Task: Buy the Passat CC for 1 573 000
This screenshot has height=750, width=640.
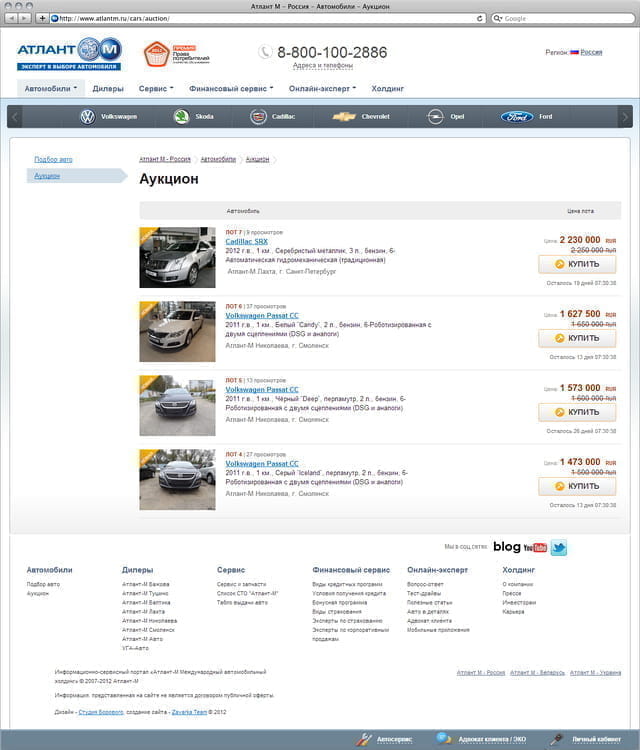Action: point(577,412)
